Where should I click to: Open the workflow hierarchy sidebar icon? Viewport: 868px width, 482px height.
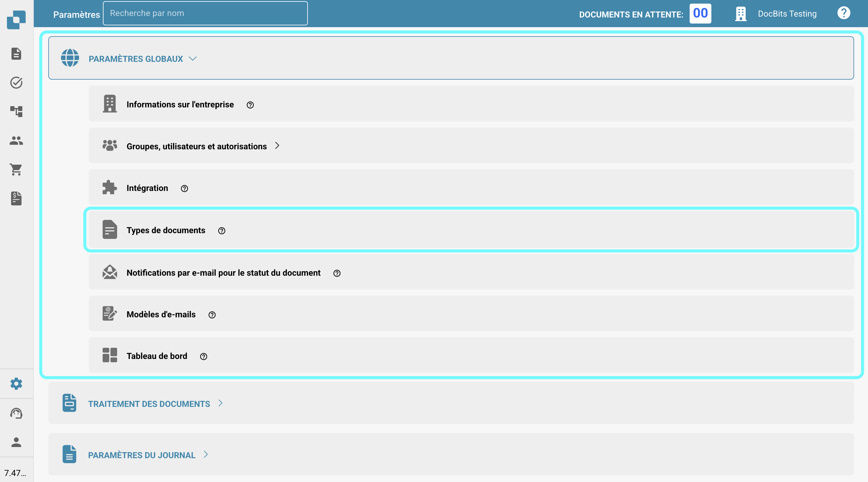point(16,111)
